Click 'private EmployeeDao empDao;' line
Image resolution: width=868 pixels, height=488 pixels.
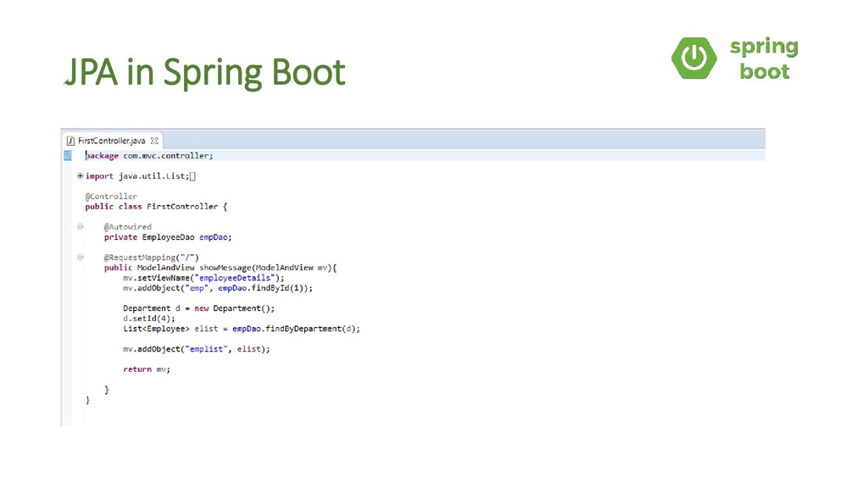click(x=168, y=237)
